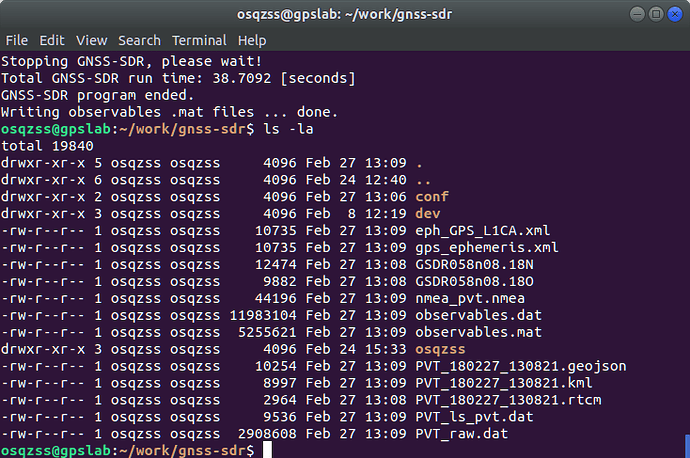Click the PVT_180227_130821.kml file name
The height and width of the screenshot is (458, 690).
(504, 383)
